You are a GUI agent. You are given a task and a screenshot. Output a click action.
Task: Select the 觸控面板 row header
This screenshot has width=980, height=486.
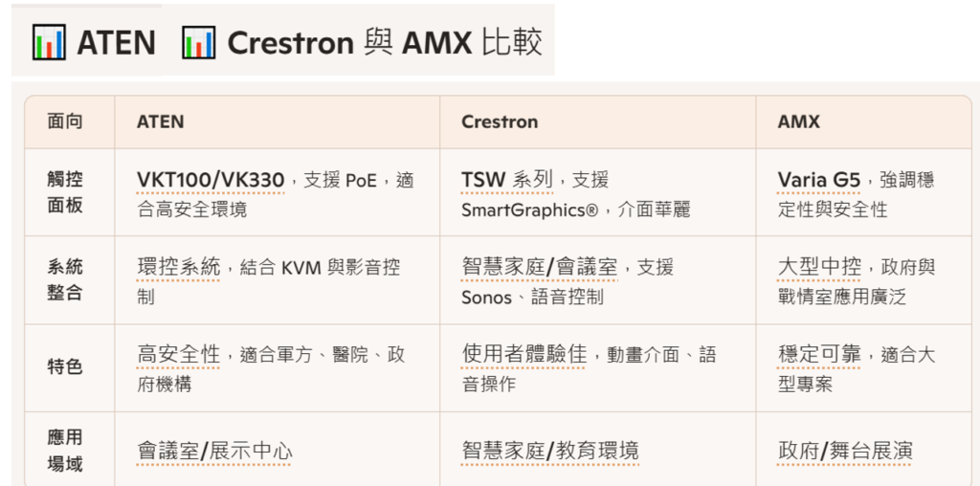pyautogui.click(x=65, y=192)
